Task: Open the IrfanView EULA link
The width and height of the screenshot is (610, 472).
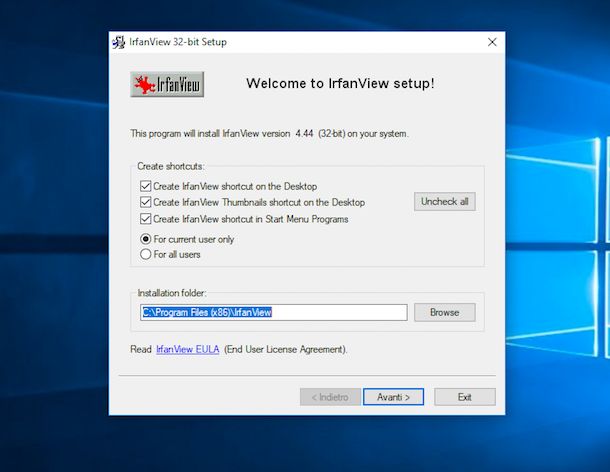Action: pos(188,349)
